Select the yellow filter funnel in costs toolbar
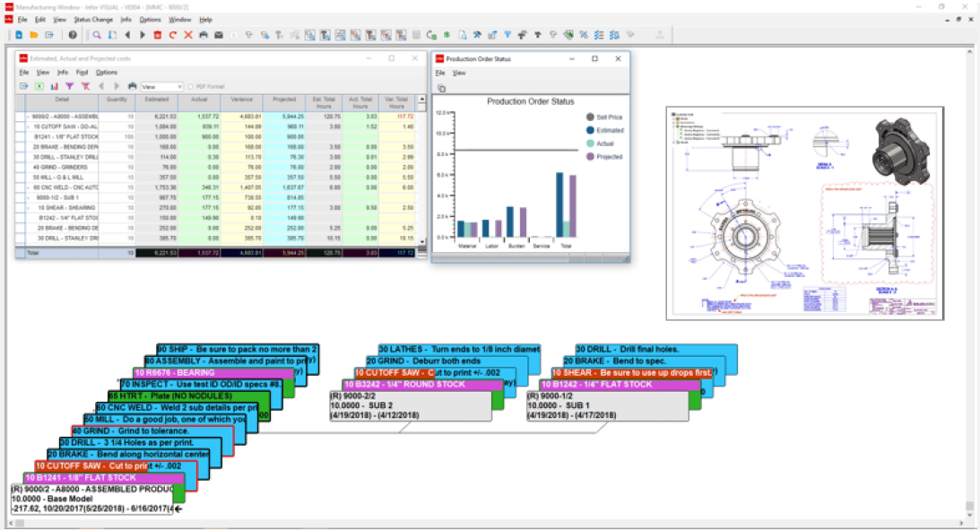Screen dimensions: 980x530 tap(70, 86)
